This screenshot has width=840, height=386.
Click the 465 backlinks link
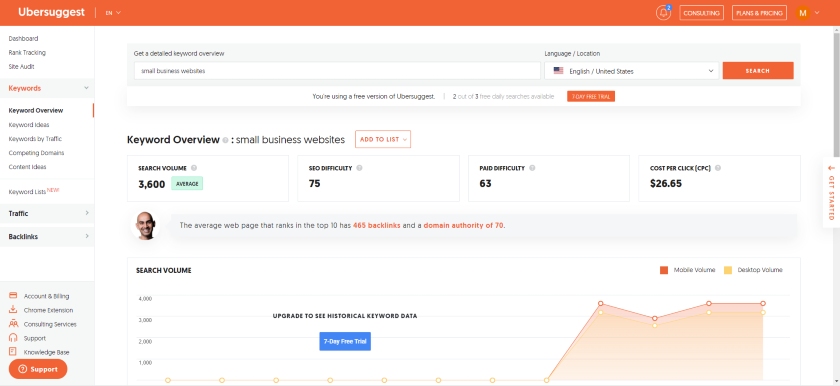(x=377, y=225)
